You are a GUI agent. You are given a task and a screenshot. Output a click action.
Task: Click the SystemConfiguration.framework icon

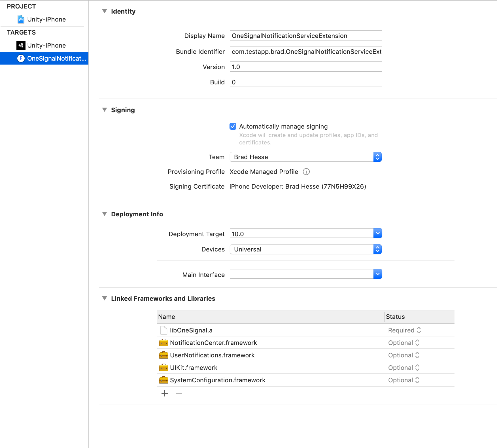[x=164, y=380]
